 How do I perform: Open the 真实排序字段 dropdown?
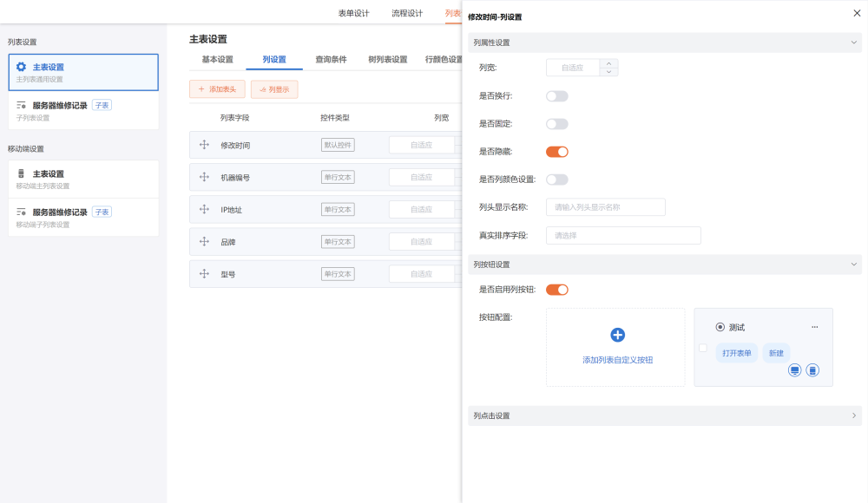click(x=622, y=235)
